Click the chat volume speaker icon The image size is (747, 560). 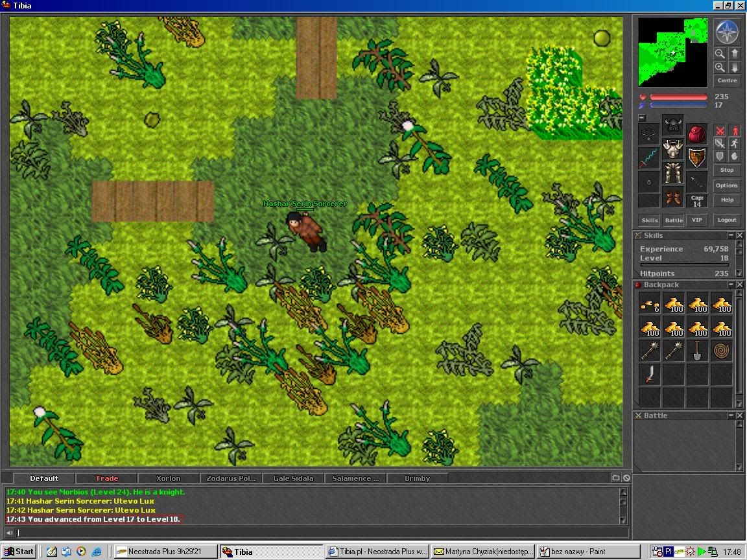pyautogui.click(x=9, y=532)
